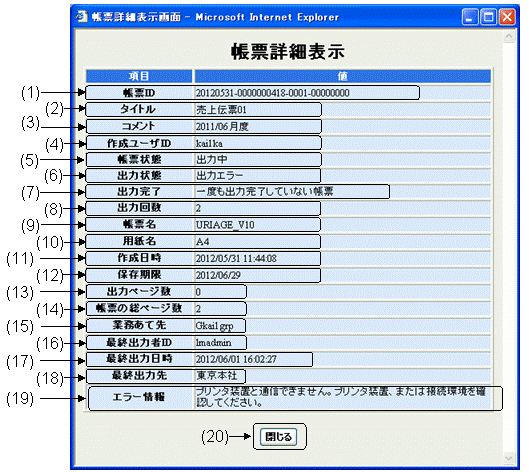The height and width of the screenshot is (472, 529).
Task: Select the value lmadmin
Action: 214,343
